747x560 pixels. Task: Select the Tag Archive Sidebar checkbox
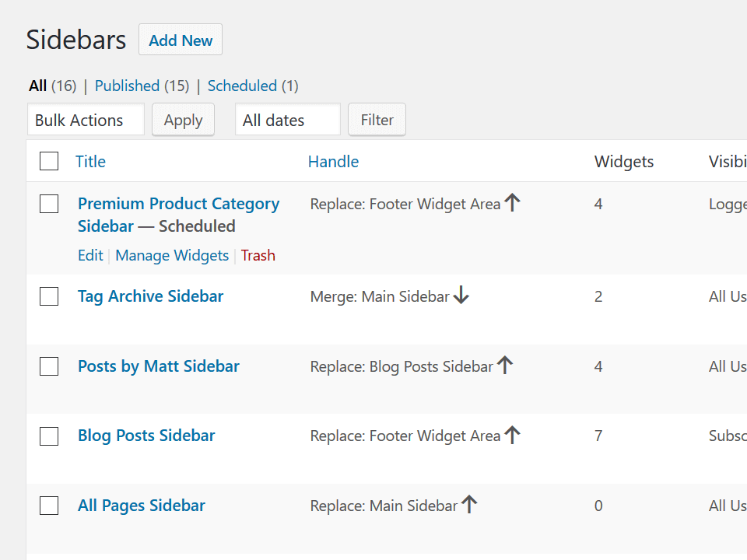(x=48, y=296)
